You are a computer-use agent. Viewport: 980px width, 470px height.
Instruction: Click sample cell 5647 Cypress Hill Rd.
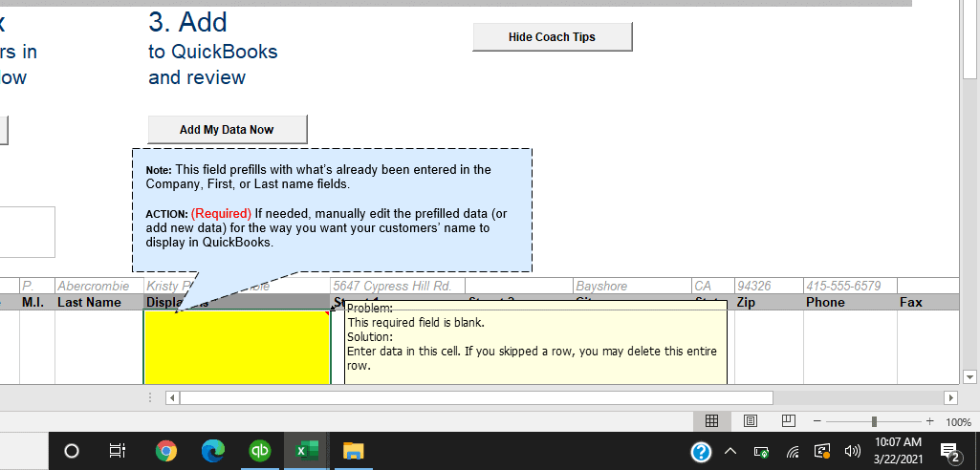click(398, 286)
